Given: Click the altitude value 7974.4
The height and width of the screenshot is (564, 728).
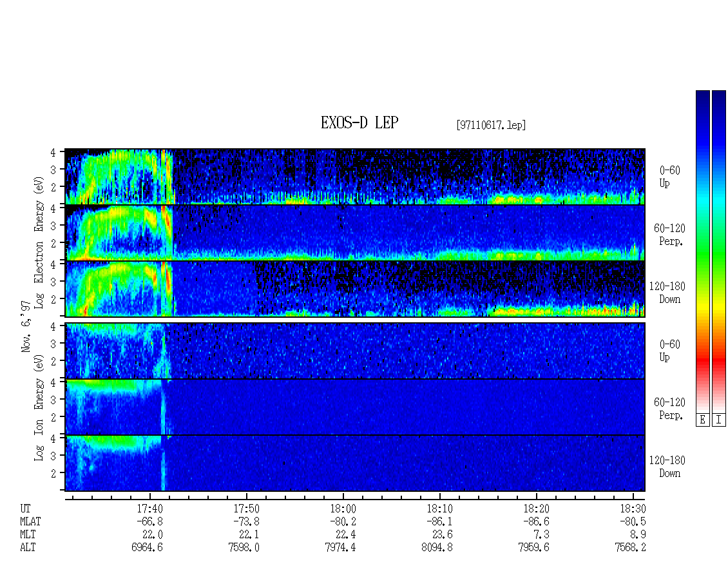Looking at the screenshot, I should click(340, 548).
